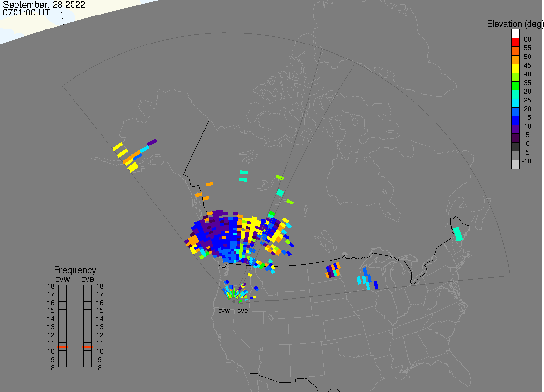
Task: Click the purple swatch between 10 and 5
Action: 515,129
